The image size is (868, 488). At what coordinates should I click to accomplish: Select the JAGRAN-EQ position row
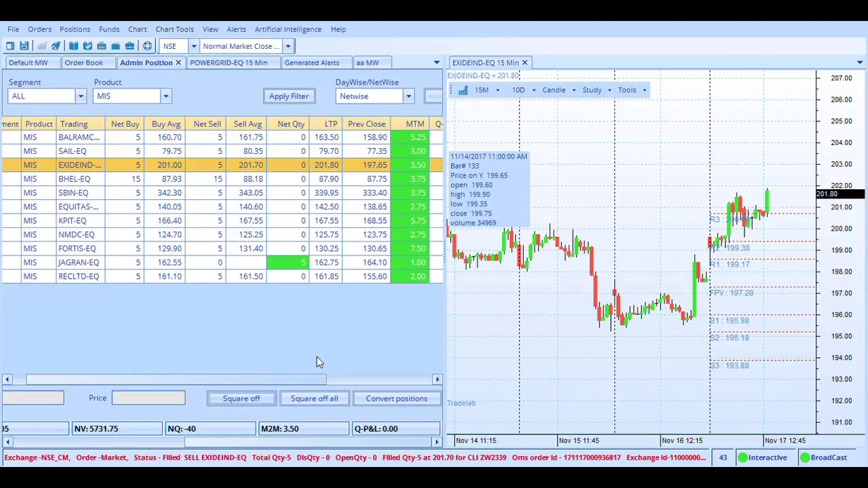222,262
